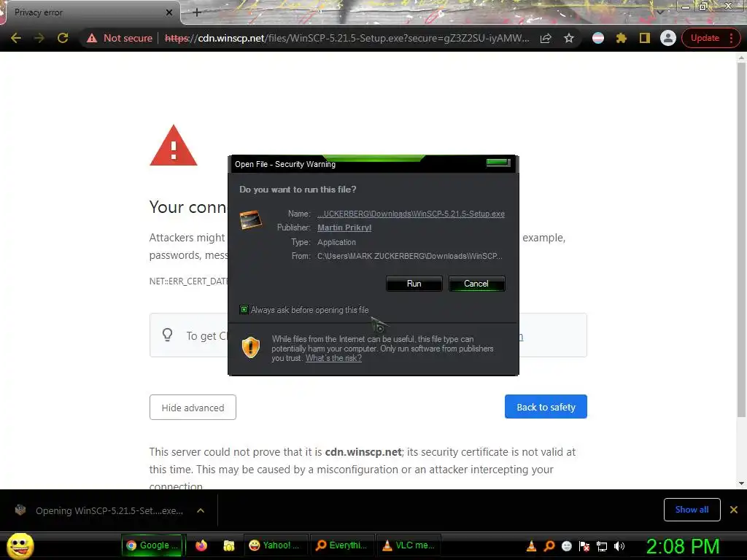Switch to Google Chrome taskbar button
This screenshot has height=560, width=747.
(152, 545)
